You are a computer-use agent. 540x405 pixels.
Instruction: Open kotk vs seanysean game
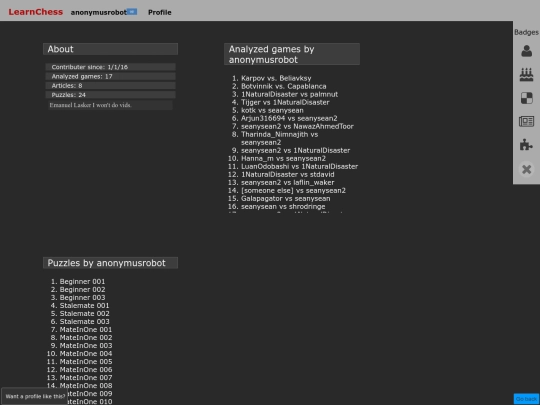pyautogui.click(x=272, y=110)
